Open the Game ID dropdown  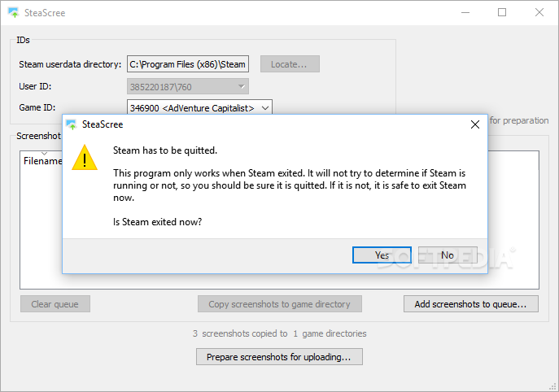coord(199,107)
